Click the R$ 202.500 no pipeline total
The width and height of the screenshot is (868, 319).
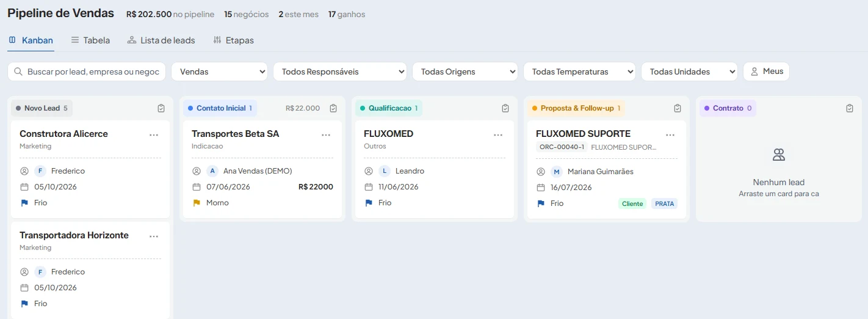click(x=170, y=14)
